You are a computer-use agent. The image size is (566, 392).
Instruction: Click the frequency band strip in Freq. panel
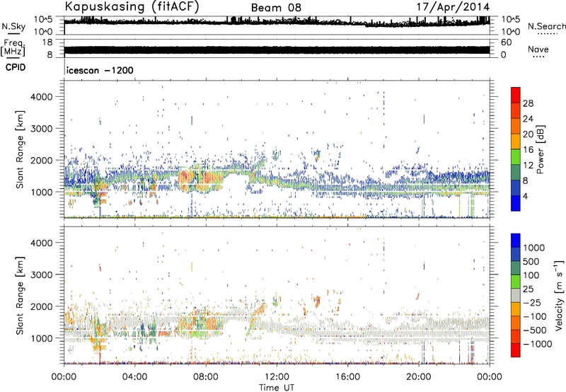click(x=277, y=50)
